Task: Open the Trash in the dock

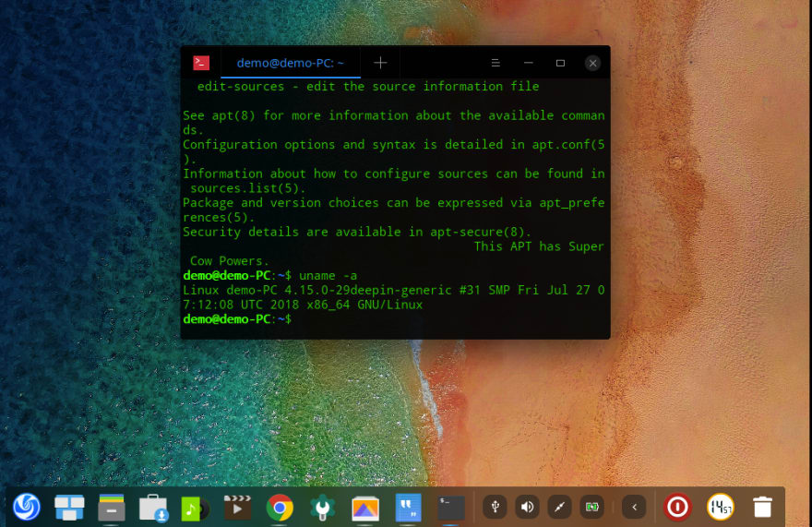Action: pyautogui.click(x=762, y=507)
